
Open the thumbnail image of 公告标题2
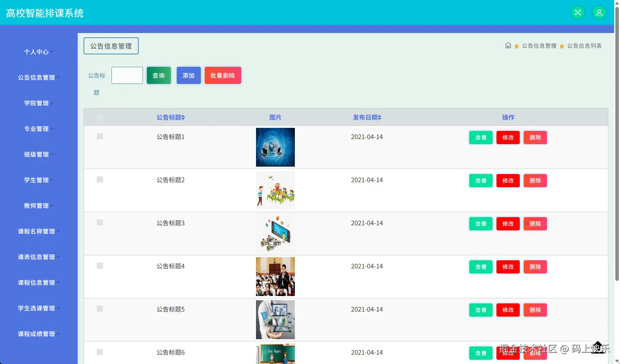pos(275,190)
